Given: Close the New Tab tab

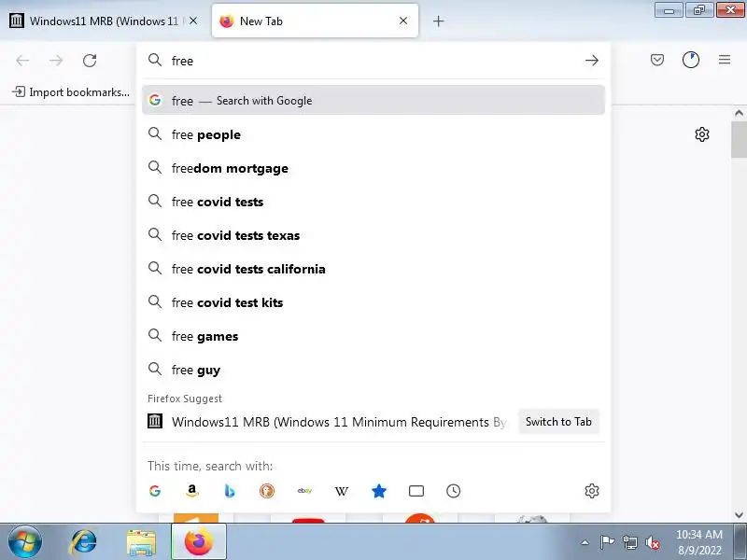Looking at the screenshot, I should [x=403, y=21].
